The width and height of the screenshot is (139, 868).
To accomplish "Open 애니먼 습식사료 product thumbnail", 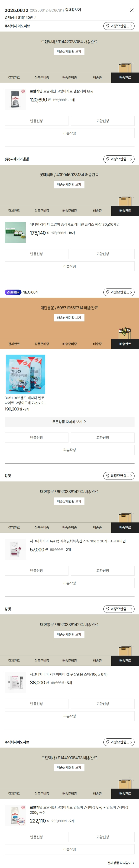I will point(15,232).
